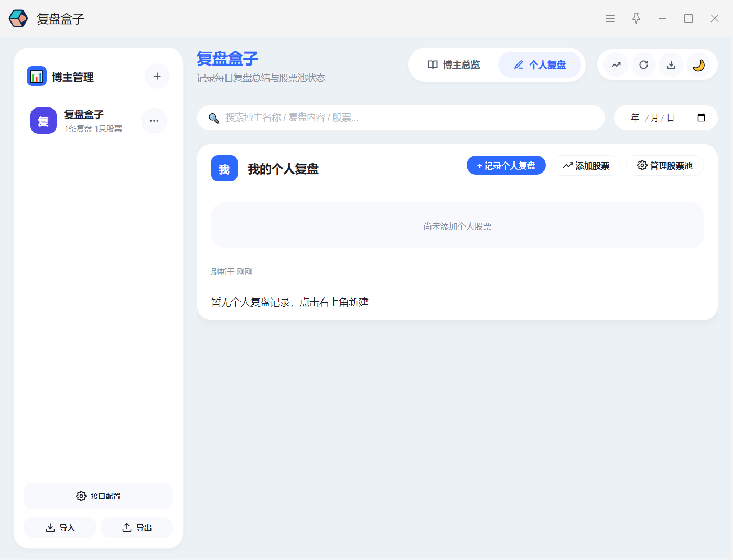Open 管理股票池 settings
Viewport: 733px width, 560px height.
click(x=664, y=166)
